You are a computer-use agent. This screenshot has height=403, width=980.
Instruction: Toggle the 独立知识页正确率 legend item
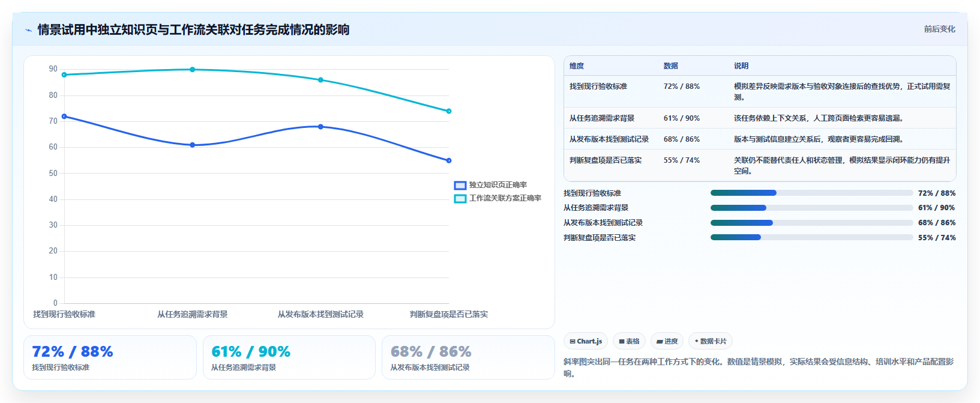click(490, 185)
